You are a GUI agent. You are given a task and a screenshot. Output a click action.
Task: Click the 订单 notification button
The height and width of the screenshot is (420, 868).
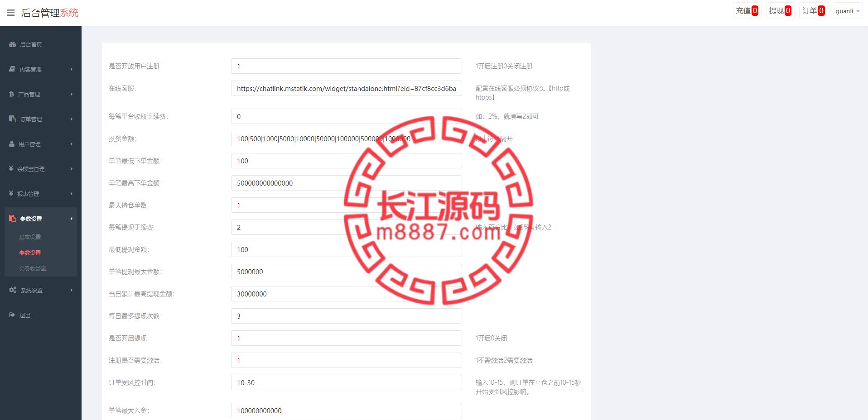813,11
